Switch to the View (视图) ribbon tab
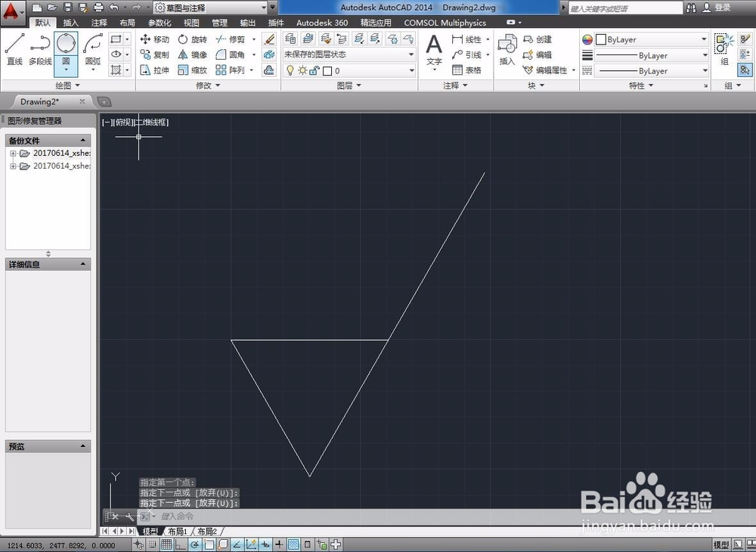The image size is (756, 552). (191, 23)
